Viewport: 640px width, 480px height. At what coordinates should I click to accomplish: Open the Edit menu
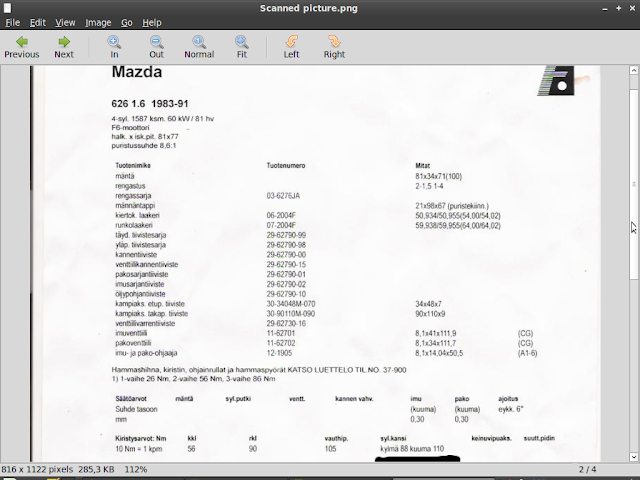38,22
